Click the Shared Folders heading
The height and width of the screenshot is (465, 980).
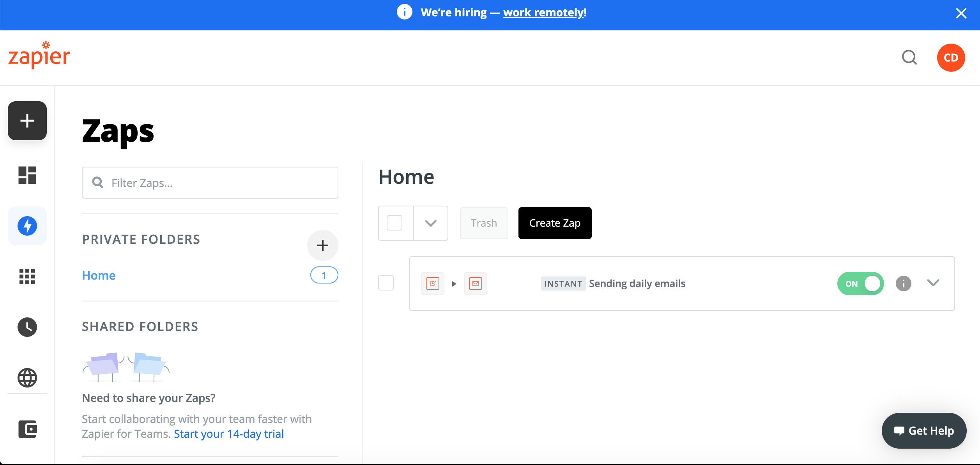(140, 326)
